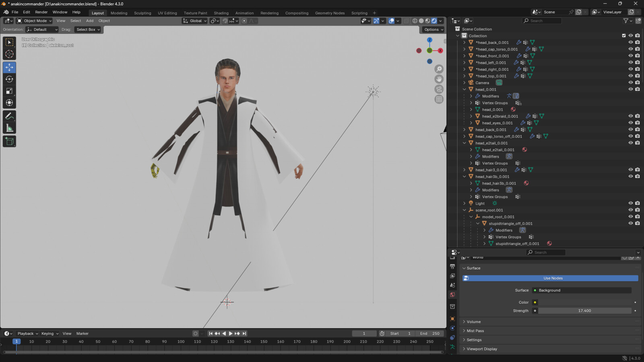
Task: Toggle Use Nodes for World surface
Action: click(550, 278)
